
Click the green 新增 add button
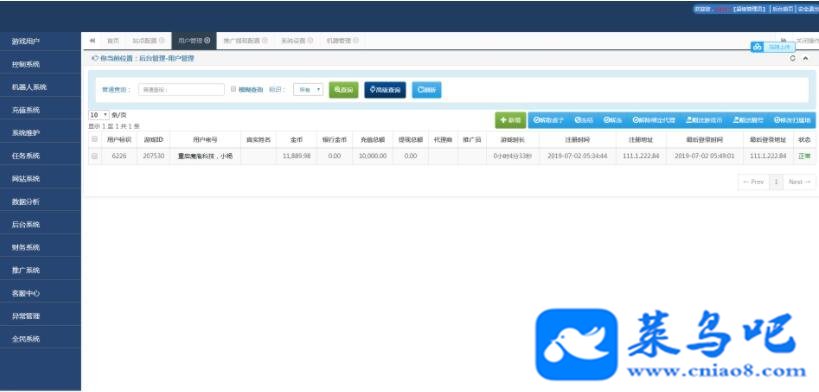[510, 120]
